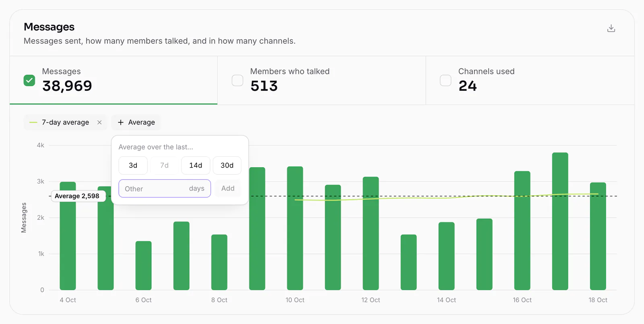This screenshot has height=324, width=644.
Task: Select the 14d average option
Action: 196,165
